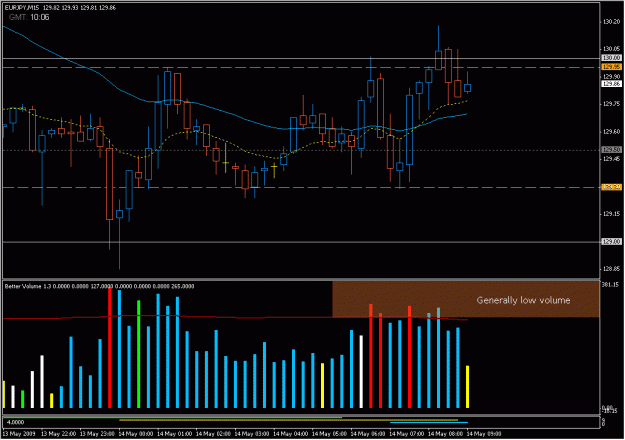This screenshot has width=625, height=440.
Task: Click the 13 May 22:00 time label
Action: point(58,434)
